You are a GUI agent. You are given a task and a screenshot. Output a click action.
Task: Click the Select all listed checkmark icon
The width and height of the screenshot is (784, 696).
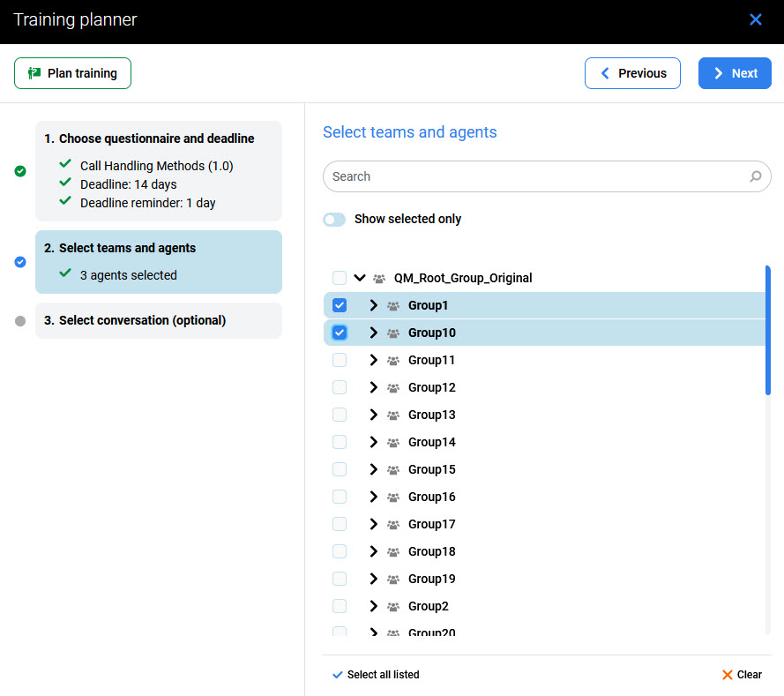[337, 675]
